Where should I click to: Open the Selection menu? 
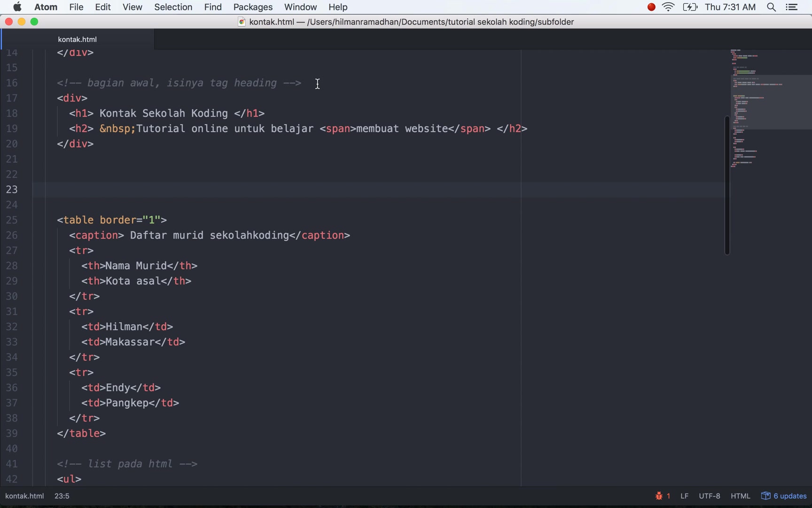pyautogui.click(x=173, y=7)
